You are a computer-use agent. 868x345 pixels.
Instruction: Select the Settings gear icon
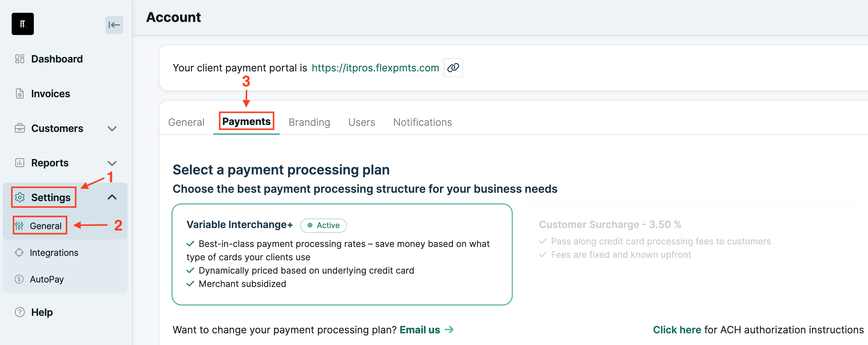[20, 197]
